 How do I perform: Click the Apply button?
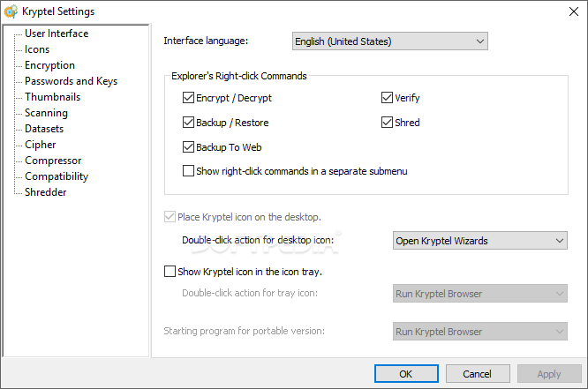549,374
